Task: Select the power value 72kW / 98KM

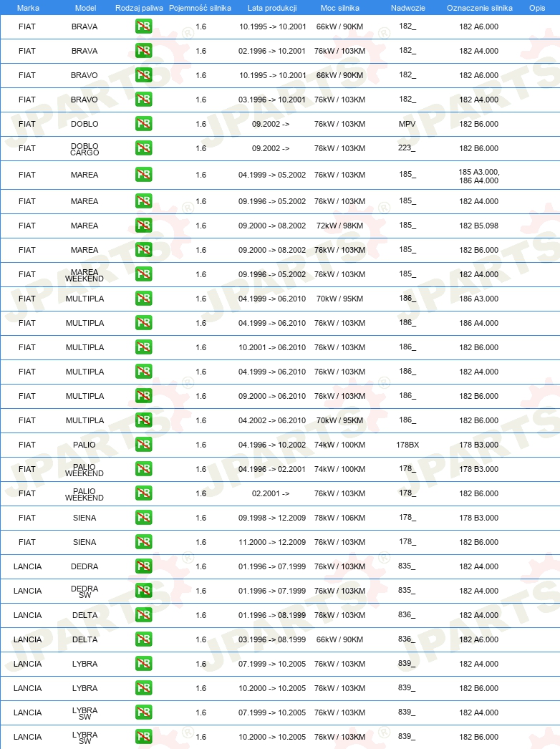Action: [x=339, y=226]
